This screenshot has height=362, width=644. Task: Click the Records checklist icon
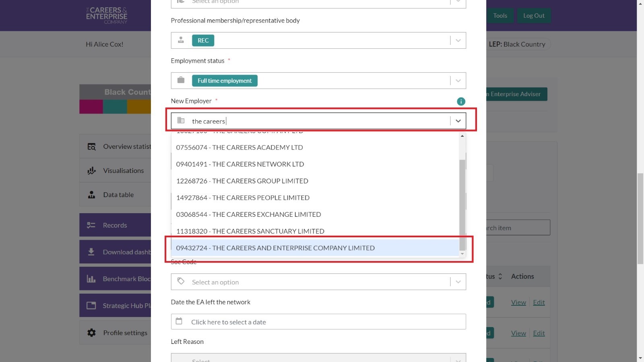pos(91,225)
